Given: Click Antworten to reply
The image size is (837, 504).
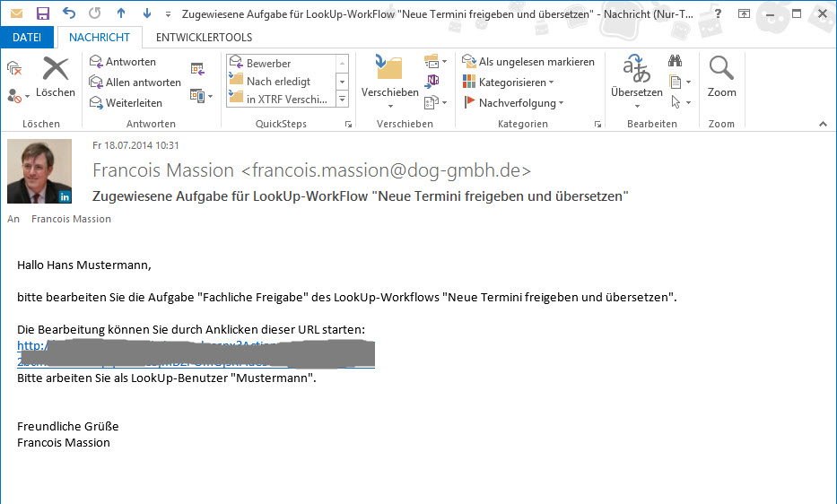Looking at the screenshot, I should (123, 62).
